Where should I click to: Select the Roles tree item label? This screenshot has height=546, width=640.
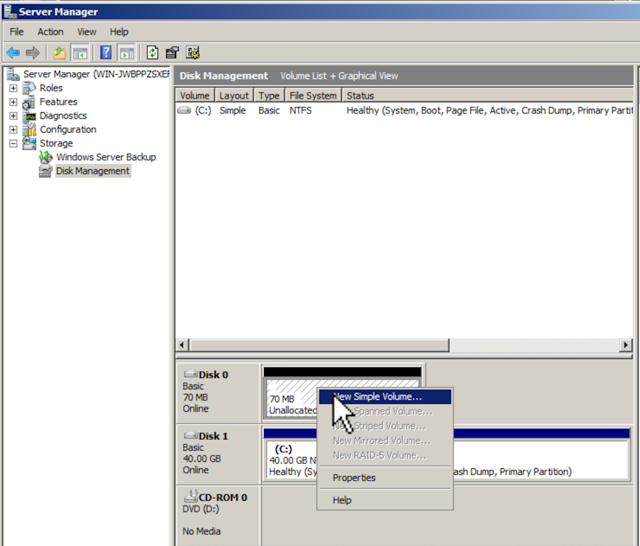point(51,88)
